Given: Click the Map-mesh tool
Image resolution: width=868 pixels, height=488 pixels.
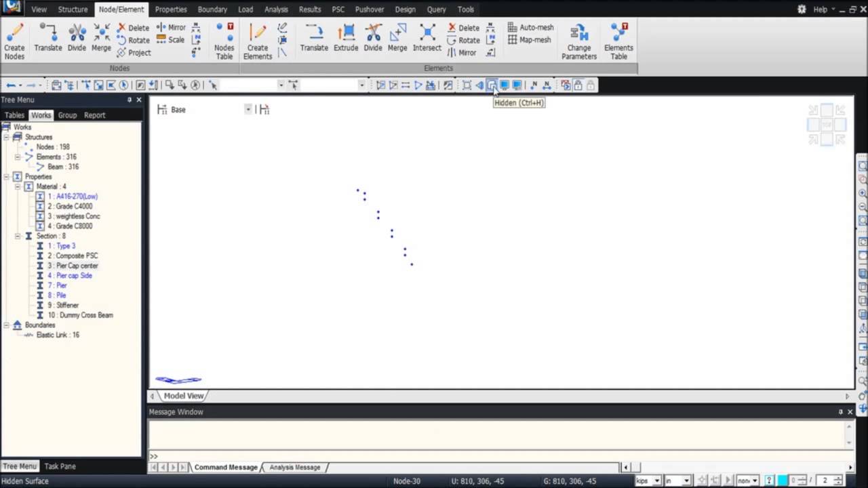Looking at the screenshot, I should [529, 40].
